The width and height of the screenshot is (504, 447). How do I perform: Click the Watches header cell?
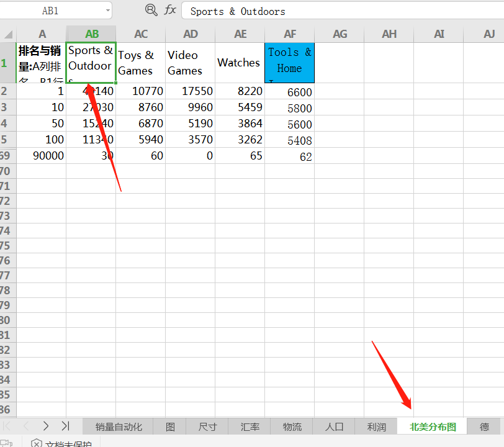coord(240,63)
